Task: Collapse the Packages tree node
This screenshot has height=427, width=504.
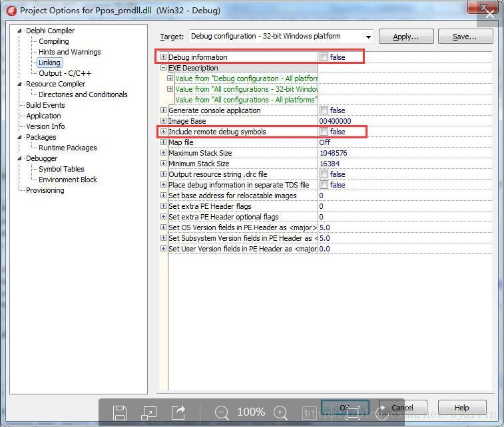Action: [19, 137]
